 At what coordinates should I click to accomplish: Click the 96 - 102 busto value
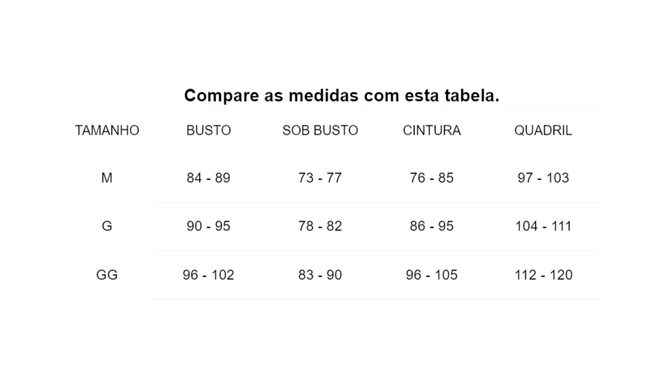[x=208, y=275]
